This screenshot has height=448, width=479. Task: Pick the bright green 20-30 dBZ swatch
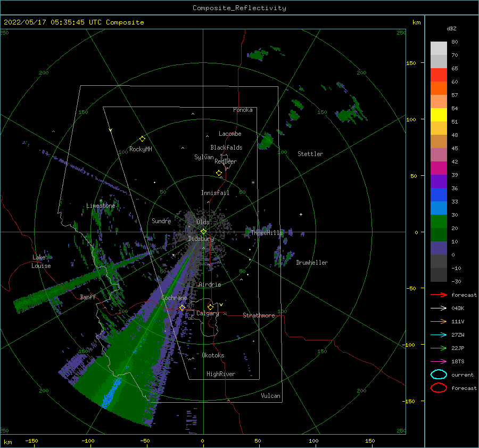[439, 222]
